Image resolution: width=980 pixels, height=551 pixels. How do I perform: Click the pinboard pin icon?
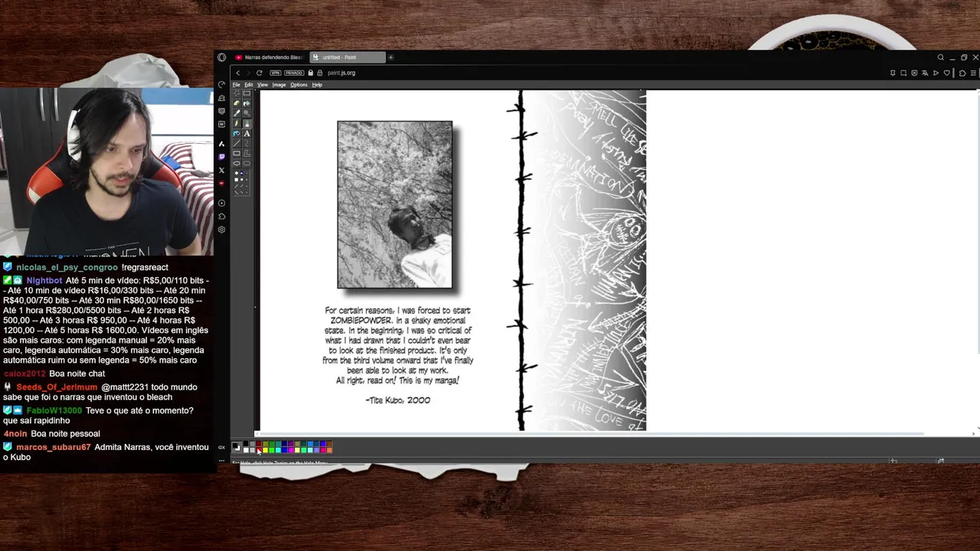point(893,73)
